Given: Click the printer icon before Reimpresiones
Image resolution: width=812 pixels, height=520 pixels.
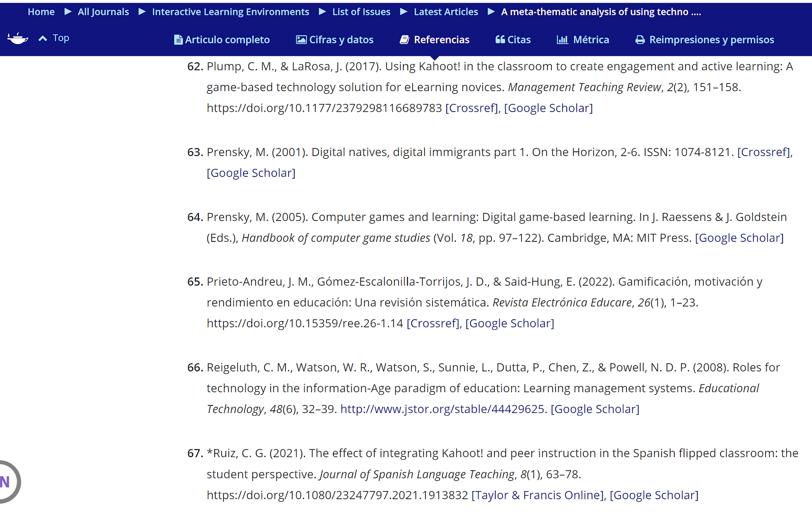Looking at the screenshot, I should pos(640,40).
